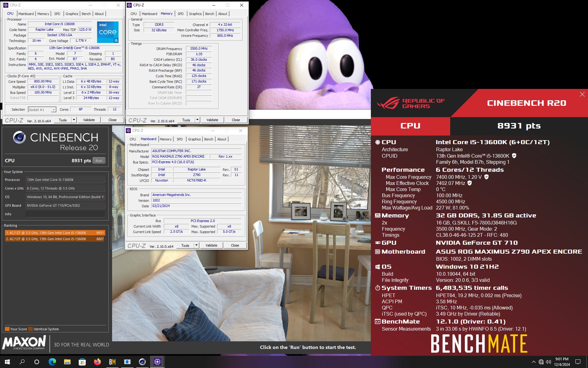Image resolution: width=588 pixels, height=368 pixels.
Task: Click Identical System legend swatch
Action: click(x=30, y=329)
